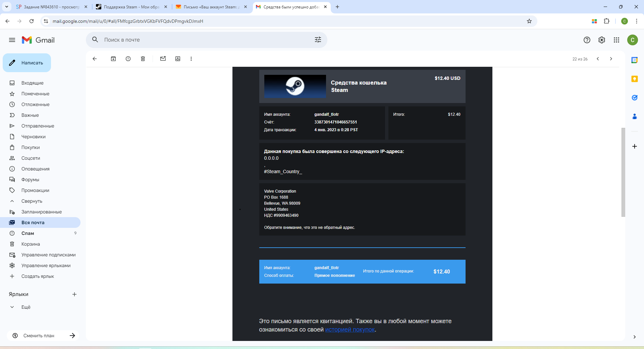Open the Помеченные folder
The height and width of the screenshot is (349, 644).
(x=40, y=94)
